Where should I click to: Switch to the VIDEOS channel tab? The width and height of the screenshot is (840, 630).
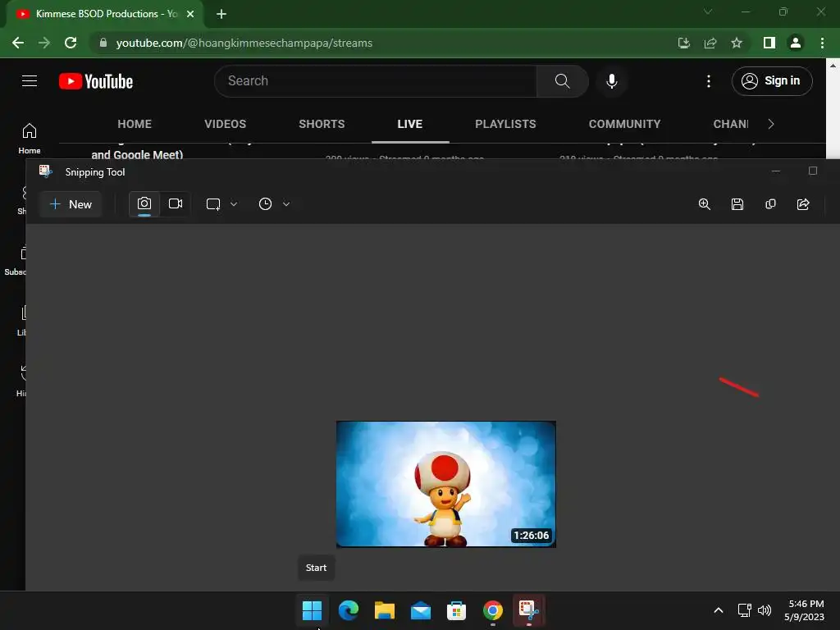click(x=225, y=124)
